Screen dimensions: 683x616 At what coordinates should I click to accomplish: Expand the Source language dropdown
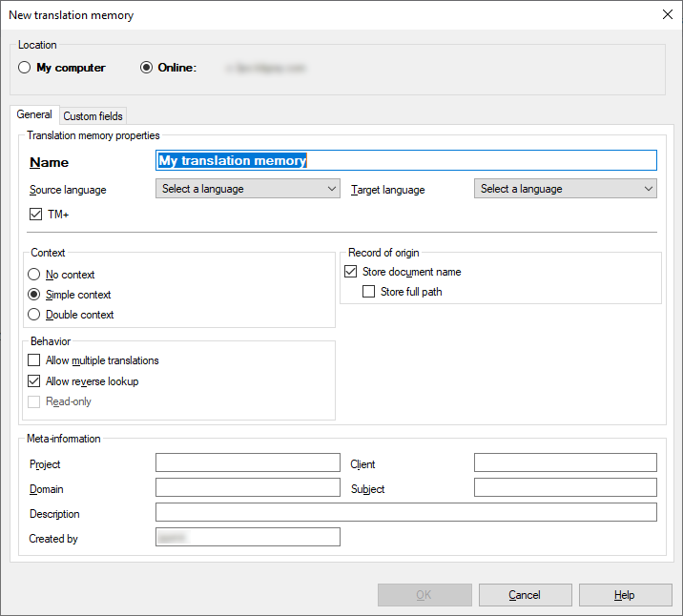pyautogui.click(x=247, y=189)
